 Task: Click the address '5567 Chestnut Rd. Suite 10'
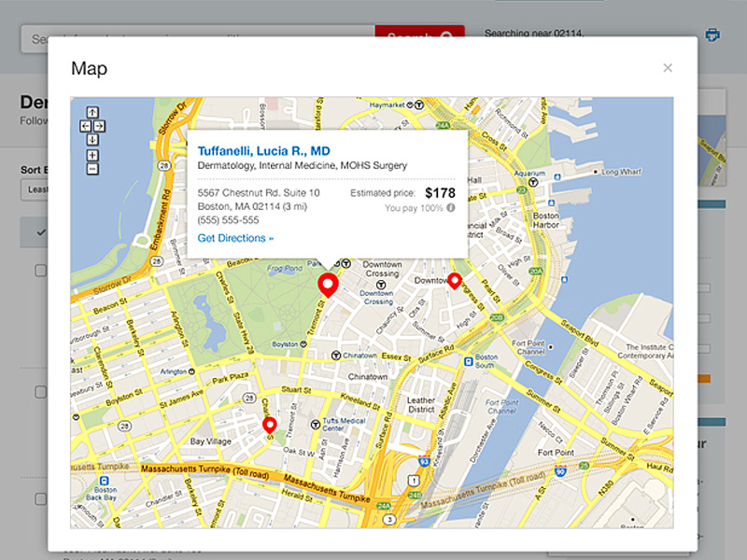(259, 193)
